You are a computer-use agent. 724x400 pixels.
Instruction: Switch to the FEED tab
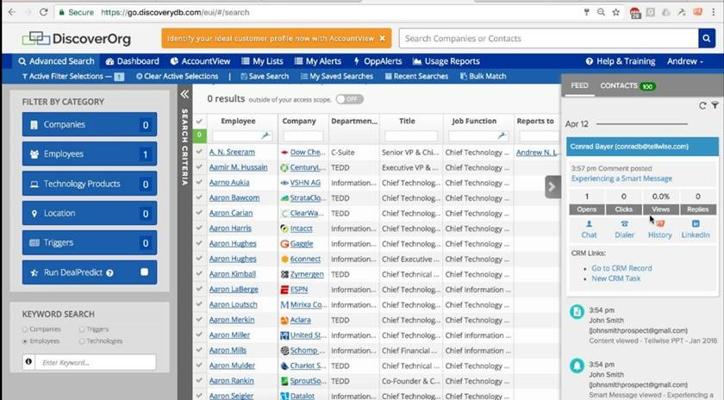tap(579, 85)
